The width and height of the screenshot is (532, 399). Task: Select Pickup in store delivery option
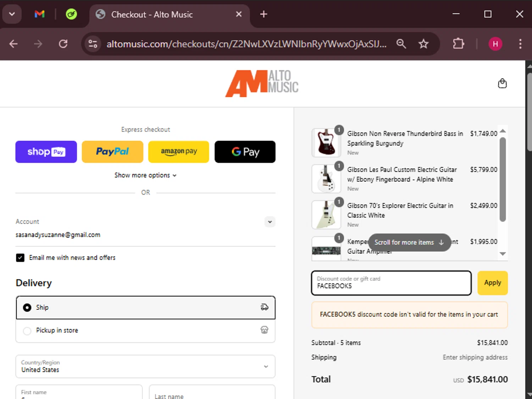click(145, 331)
